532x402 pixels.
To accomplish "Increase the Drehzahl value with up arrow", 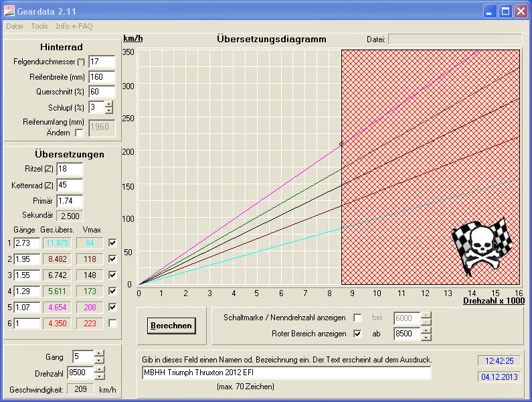I will coord(99,369).
